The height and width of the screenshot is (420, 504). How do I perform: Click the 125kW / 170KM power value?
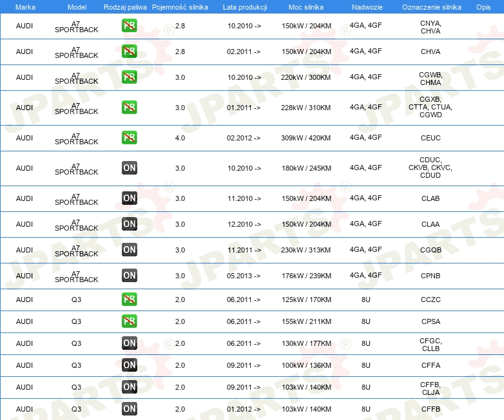pyautogui.click(x=306, y=300)
